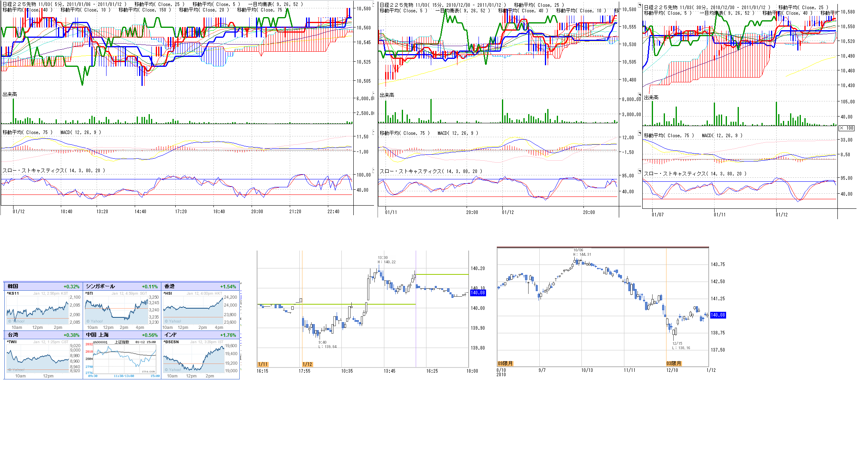Click the orange 1/11 date marker
Viewport: 868px width, 451px height.
coord(263,364)
